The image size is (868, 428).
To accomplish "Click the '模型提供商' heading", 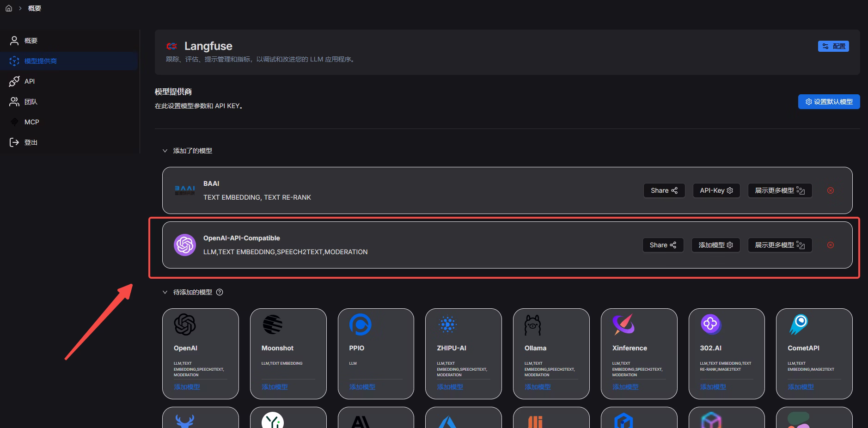I will pos(173,92).
